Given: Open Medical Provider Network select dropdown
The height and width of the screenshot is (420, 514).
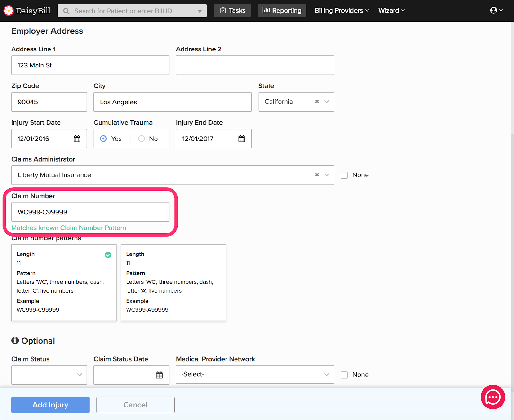Looking at the screenshot, I should [255, 374].
